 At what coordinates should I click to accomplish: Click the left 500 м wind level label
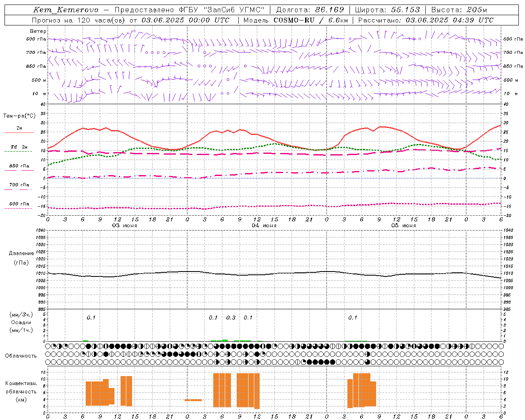(39, 80)
